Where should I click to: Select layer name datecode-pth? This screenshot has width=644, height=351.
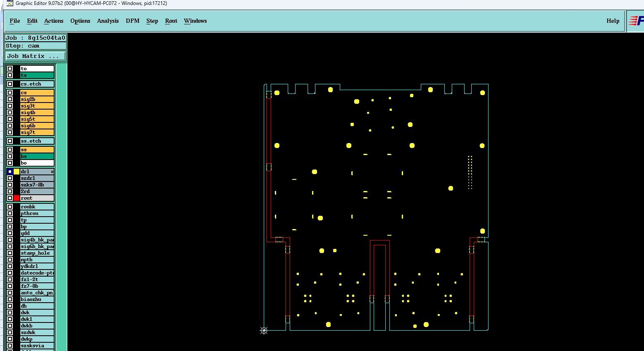pos(37,273)
